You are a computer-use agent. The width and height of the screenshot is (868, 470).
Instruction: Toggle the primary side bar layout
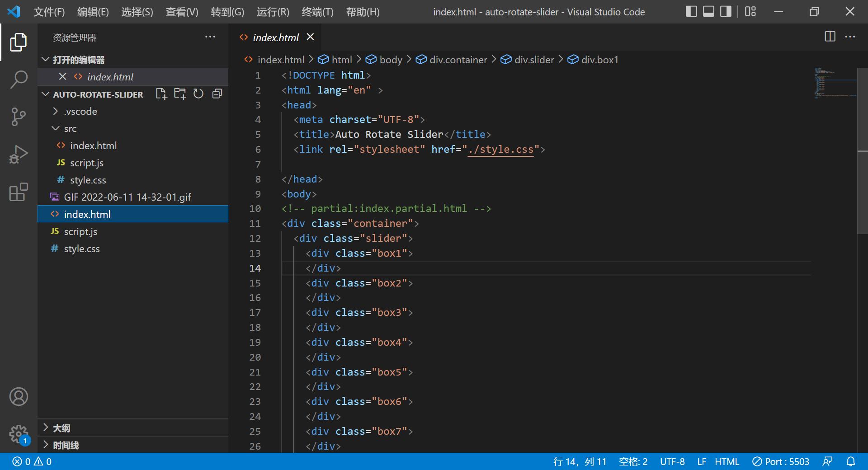point(691,11)
